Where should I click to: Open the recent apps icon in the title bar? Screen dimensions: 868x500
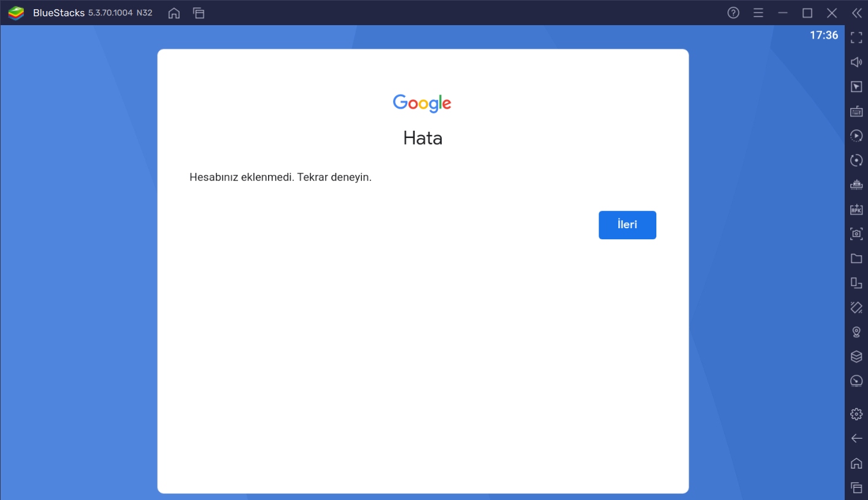click(198, 13)
